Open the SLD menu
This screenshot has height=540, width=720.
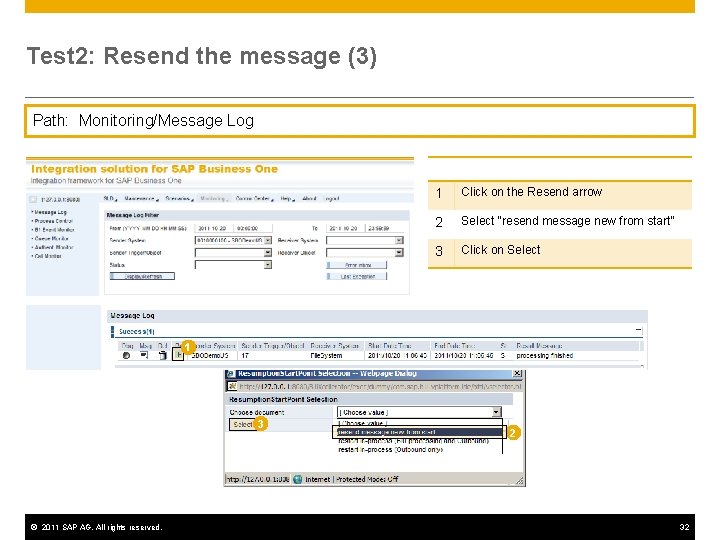coord(110,198)
